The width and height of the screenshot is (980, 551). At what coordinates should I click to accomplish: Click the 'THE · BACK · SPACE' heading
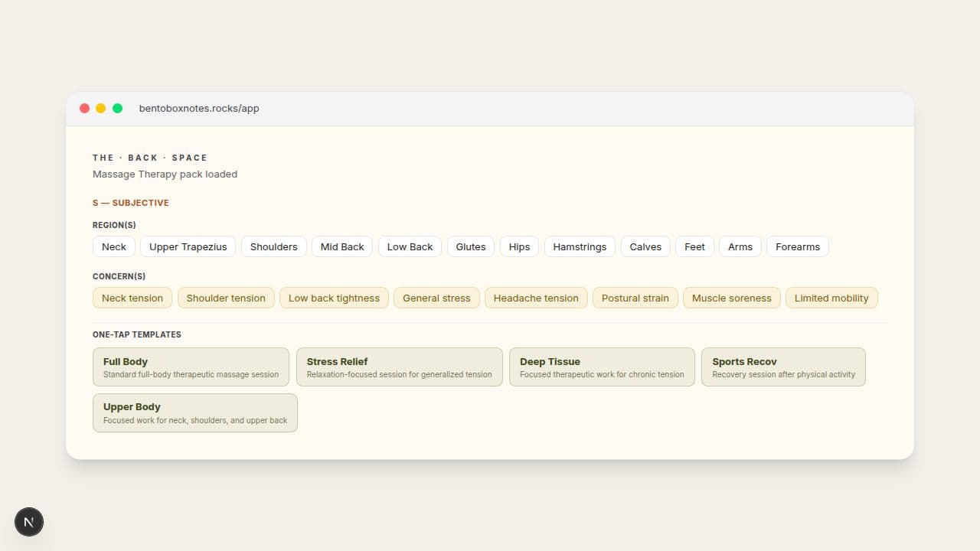150,158
